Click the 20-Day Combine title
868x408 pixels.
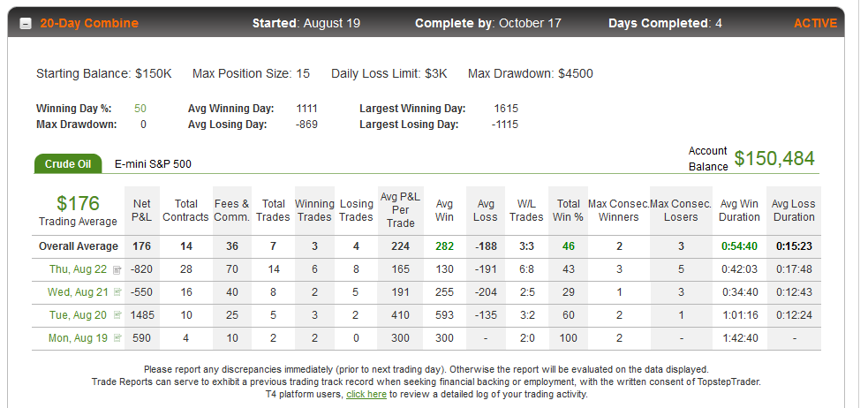89,23
